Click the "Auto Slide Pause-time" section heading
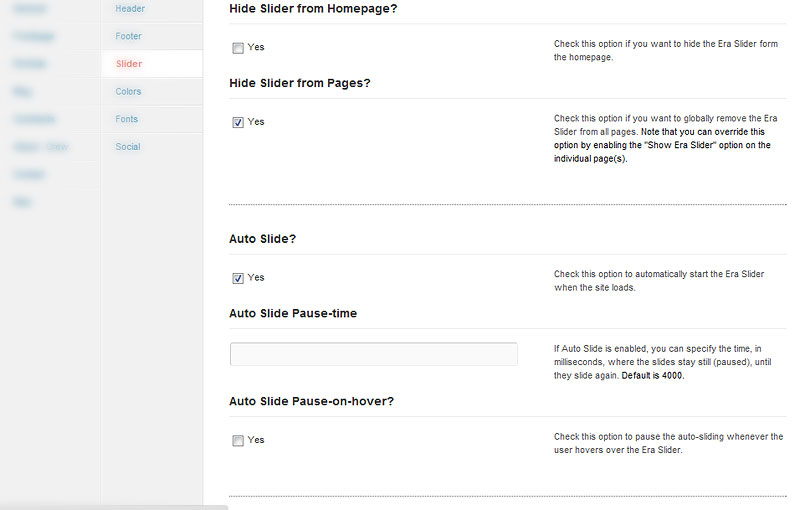This screenshot has height=510, width=800. (293, 313)
